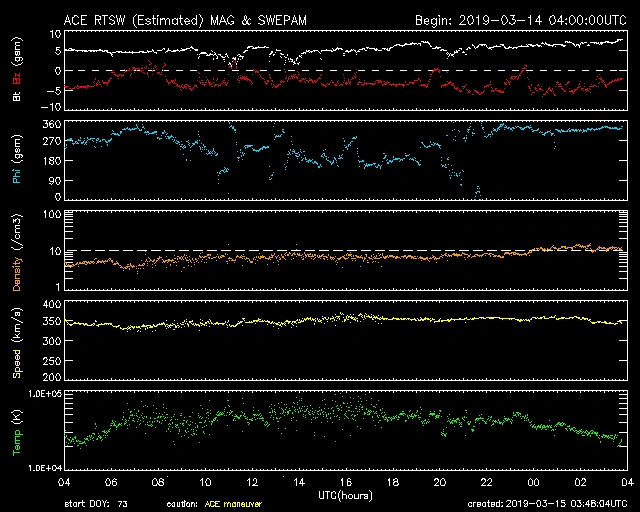Click the orange Density axis label

17,260
